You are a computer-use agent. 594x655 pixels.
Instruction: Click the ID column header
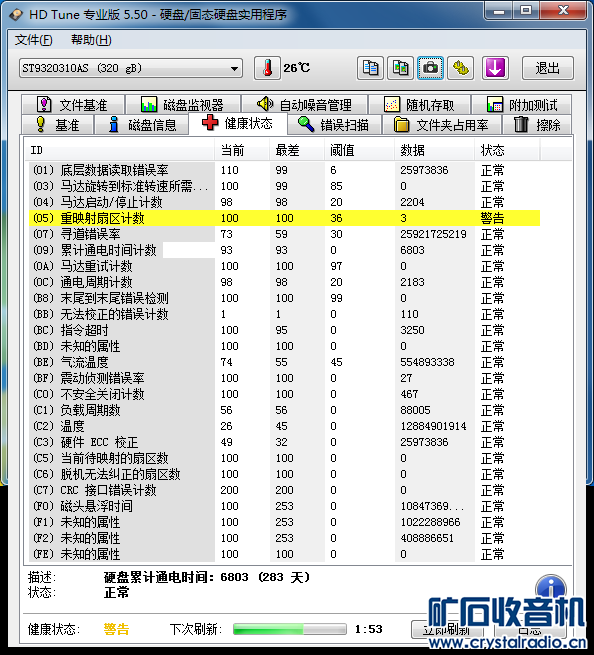point(120,150)
